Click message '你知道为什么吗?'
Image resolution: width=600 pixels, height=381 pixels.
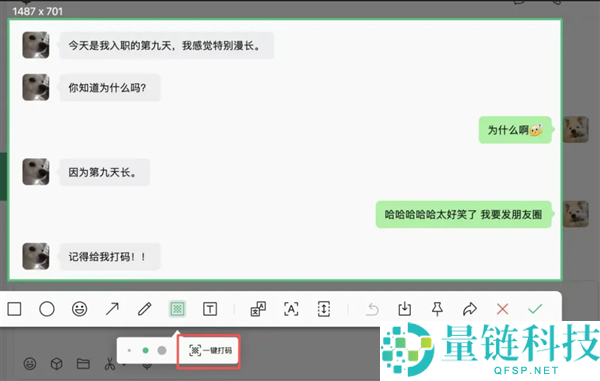point(110,88)
